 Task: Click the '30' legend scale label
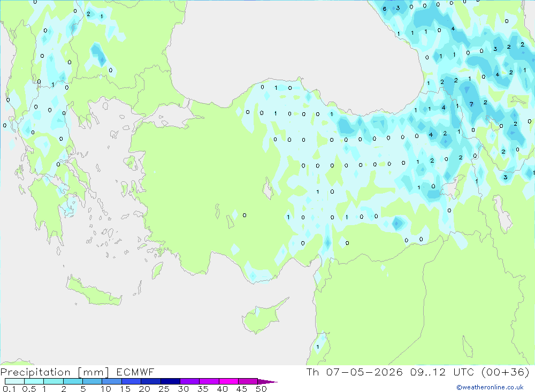[184, 389]
